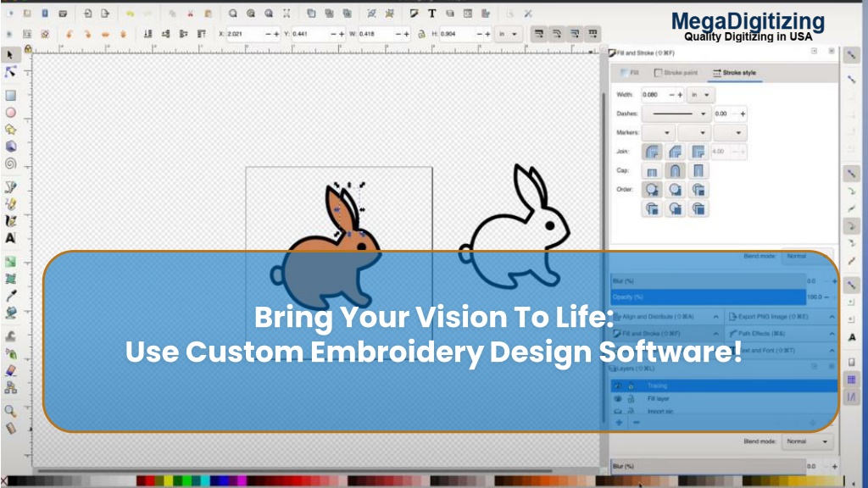Choose the round join option
The image size is (868, 488).
(x=652, y=152)
